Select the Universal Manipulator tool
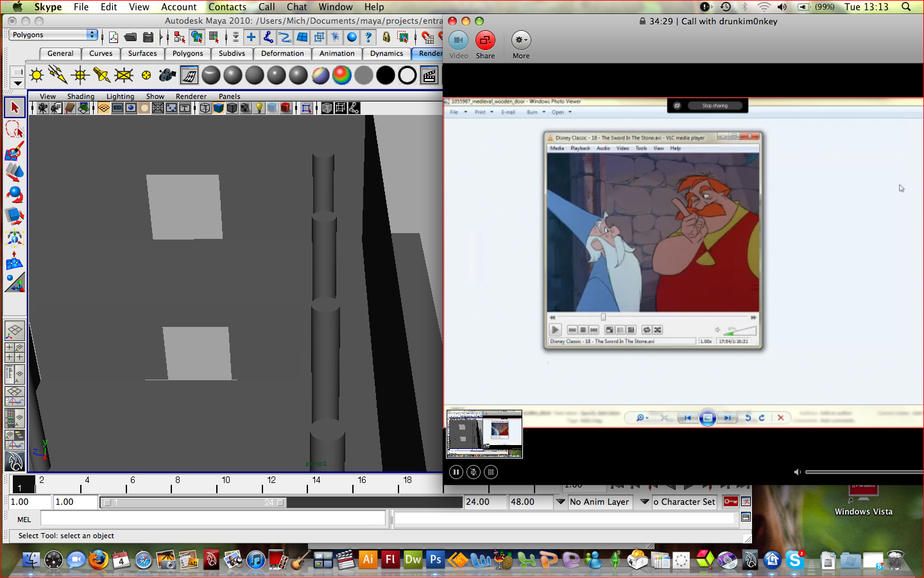Screen dimensions: 924x578 15,238
